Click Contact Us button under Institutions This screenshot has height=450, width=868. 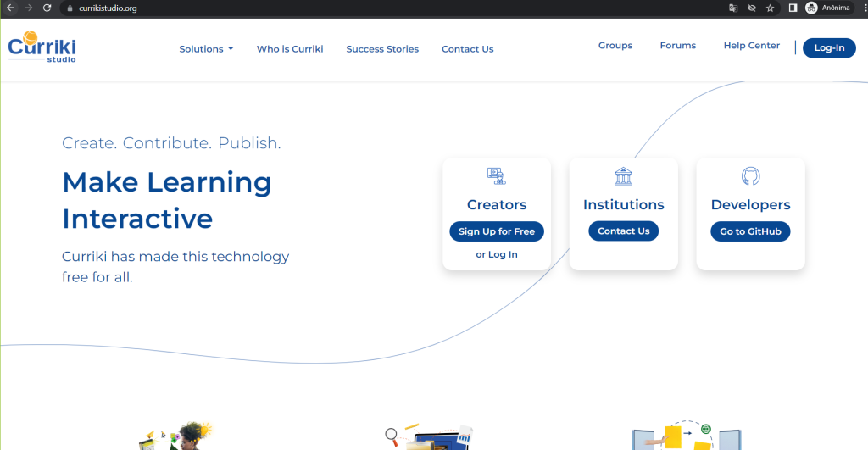pos(623,231)
